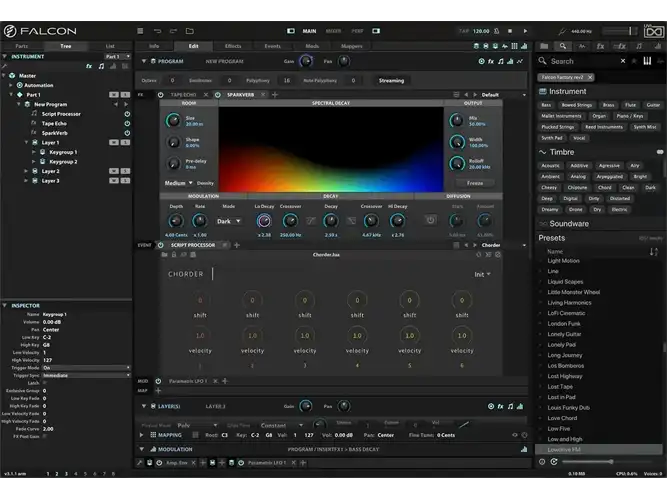Add a new effect with plus icon
This screenshot has width=667, height=500.
point(275,95)
